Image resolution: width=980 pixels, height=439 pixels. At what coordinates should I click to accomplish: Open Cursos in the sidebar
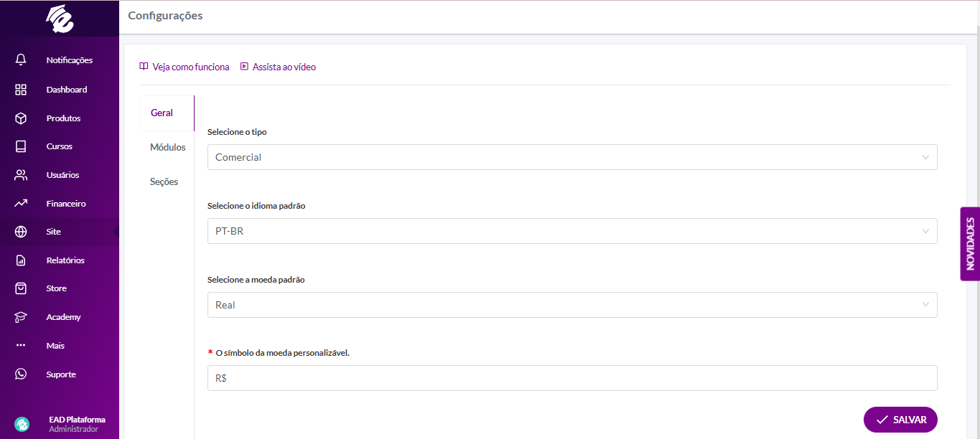(60, 146)
